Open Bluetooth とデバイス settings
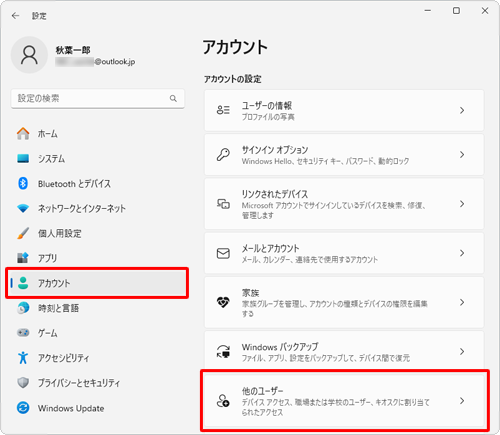Screen dimensions: 500x435 (x=97, y=183)
